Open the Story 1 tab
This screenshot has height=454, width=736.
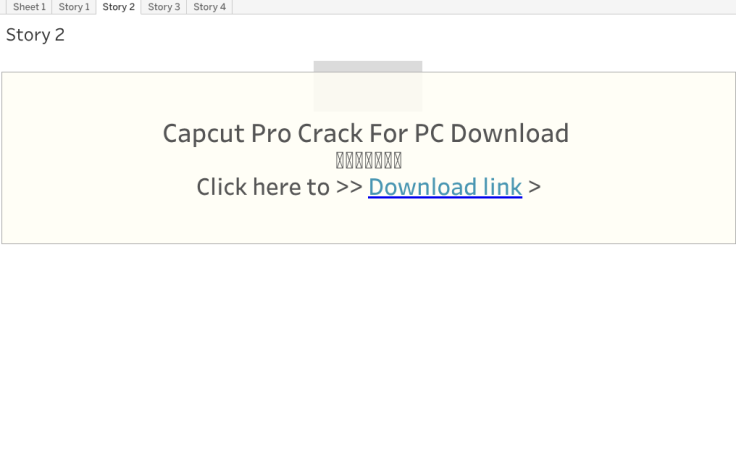coord(74,7)
